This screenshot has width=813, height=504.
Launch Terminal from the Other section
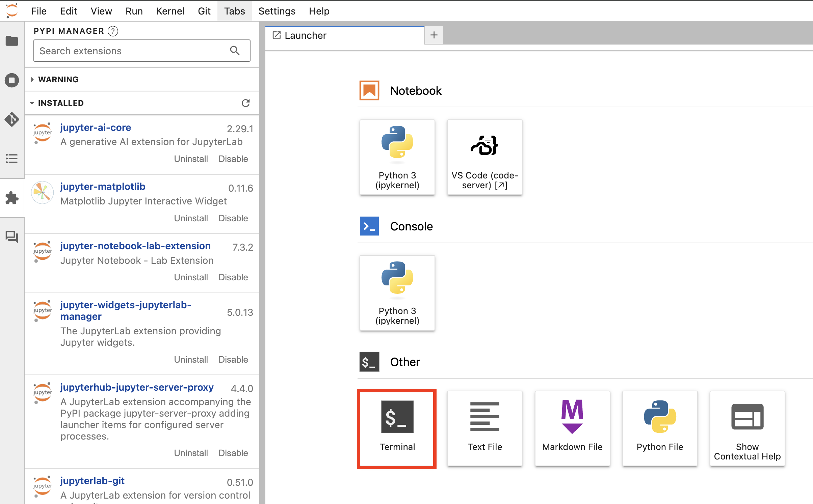(397, 428)
